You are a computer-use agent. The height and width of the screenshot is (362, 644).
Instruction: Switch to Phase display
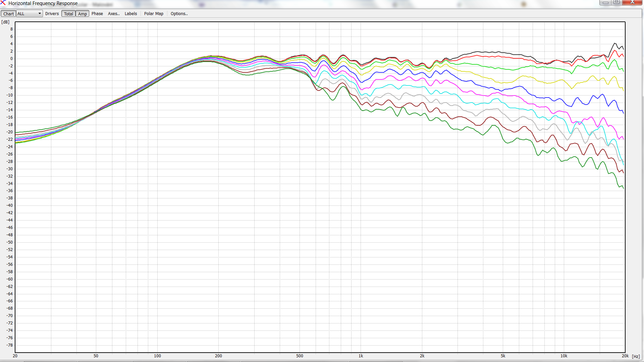click(97, 14)
